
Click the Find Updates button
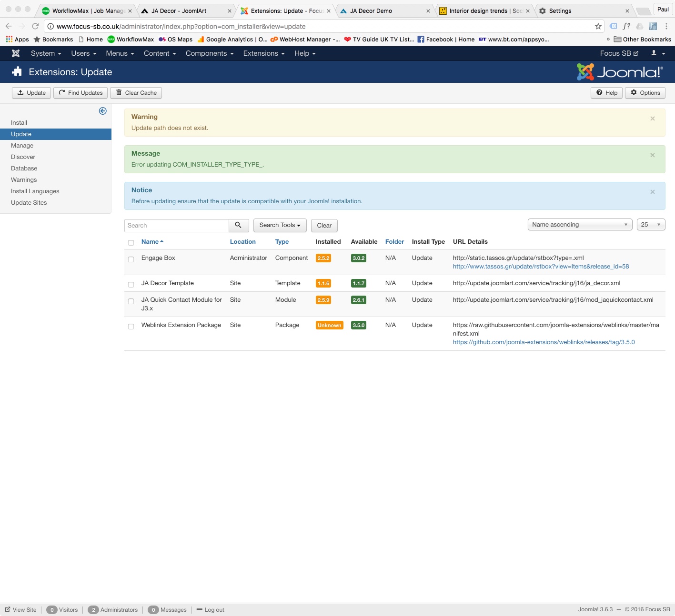[81, 93]
